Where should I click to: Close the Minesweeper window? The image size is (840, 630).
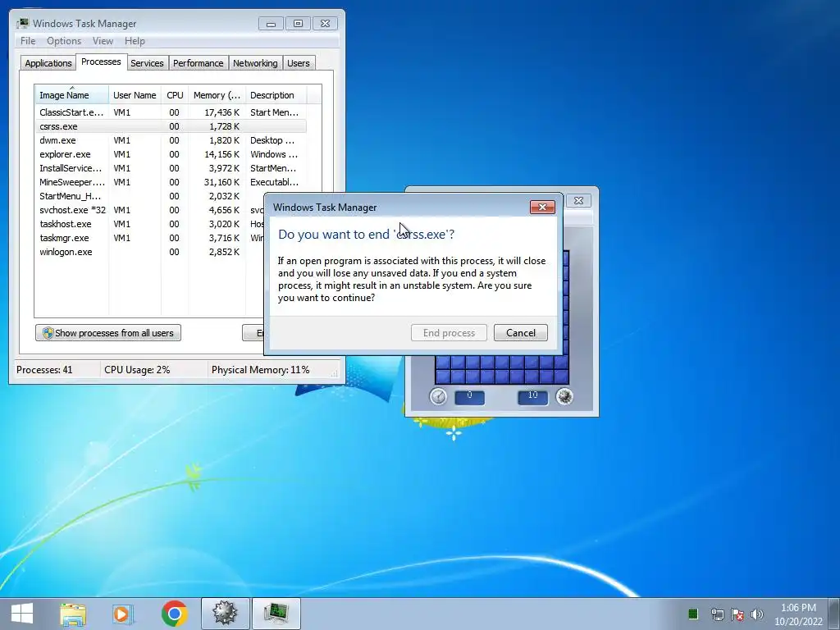pos(578,200)
